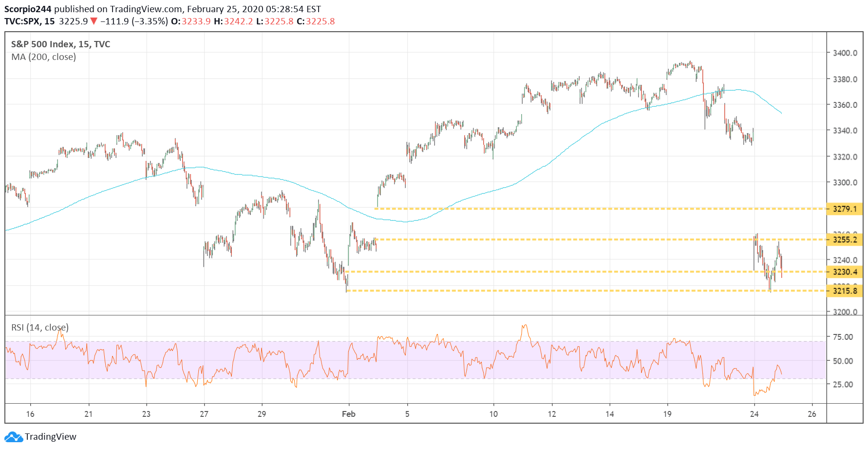Image resolution: width=868 pixels, height=450 pixels.
Task: Click the Scorpio244 author name
Action: (x=28, y=9)
